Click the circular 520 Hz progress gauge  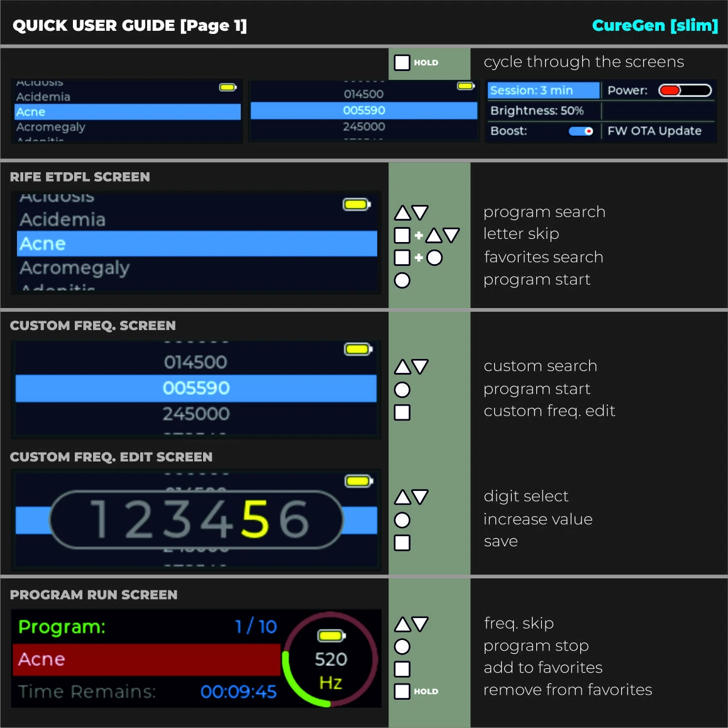[331, 659]
